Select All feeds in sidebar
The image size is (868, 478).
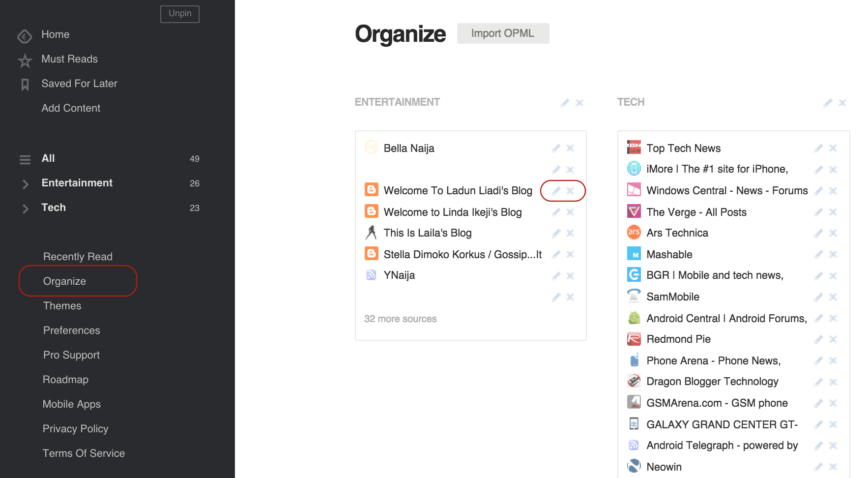[48, 158]
